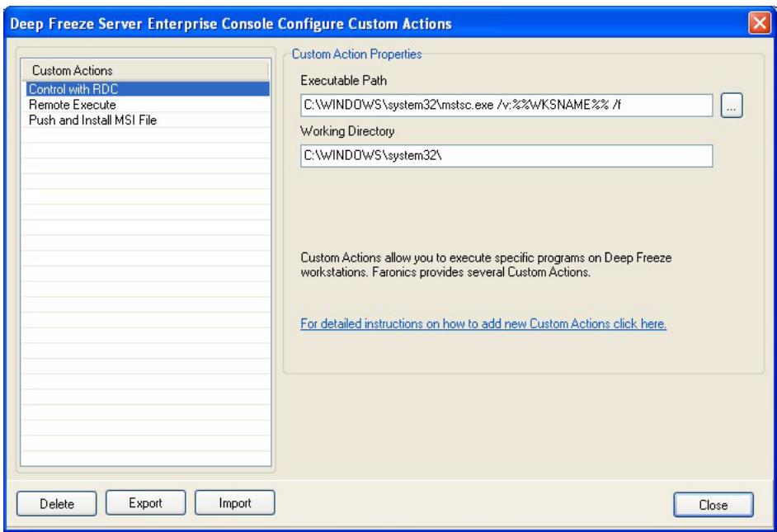
Task: Select Push and Install MSI File action
Action: coord(147,120)
